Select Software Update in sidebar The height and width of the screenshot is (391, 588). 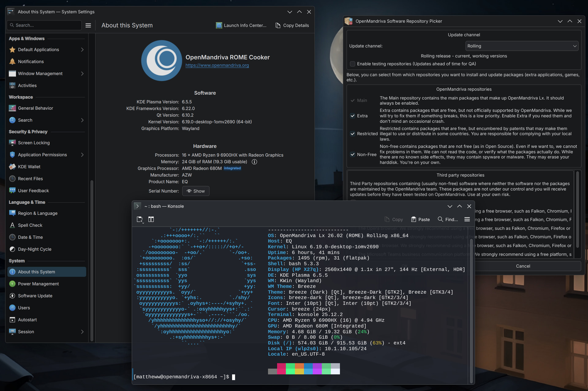point(35,296)
